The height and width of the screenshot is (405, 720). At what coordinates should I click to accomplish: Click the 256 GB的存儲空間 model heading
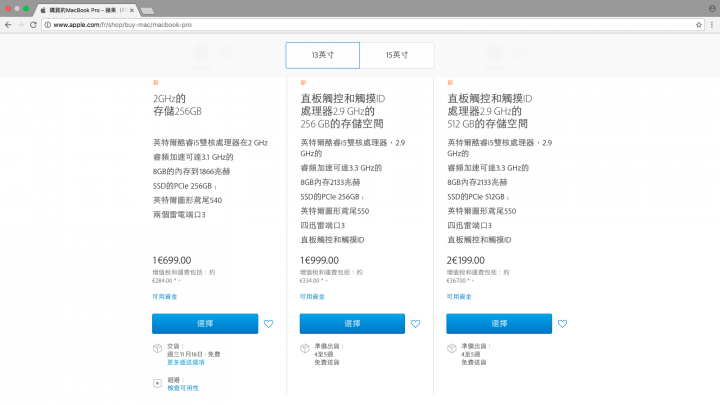[x=343, y=111]
